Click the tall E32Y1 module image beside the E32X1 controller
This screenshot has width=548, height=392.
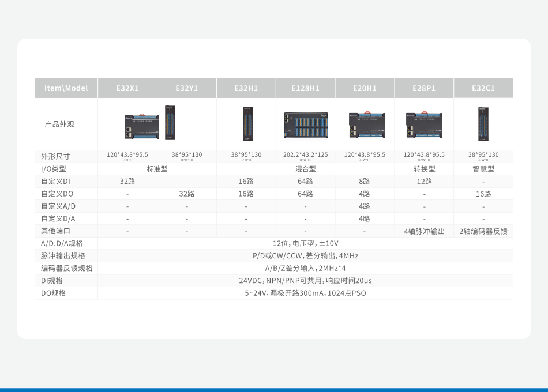170,122
